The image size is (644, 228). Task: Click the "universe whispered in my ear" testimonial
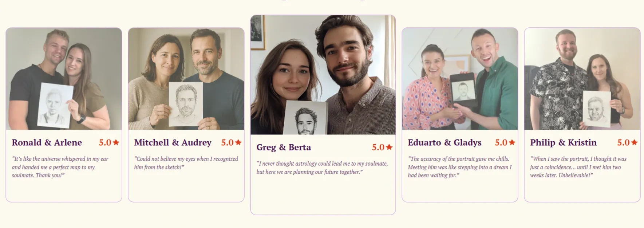[x=60, y=167]
